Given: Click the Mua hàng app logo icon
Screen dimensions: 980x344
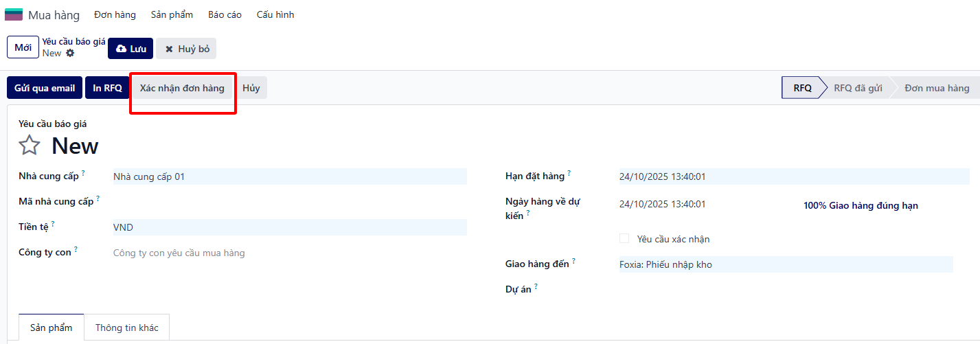Looking at the screenshot, I should (x=14, y=14).
